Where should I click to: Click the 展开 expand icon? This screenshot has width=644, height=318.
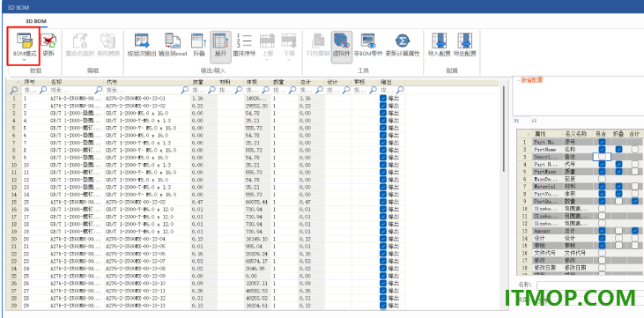coord(220,41)
